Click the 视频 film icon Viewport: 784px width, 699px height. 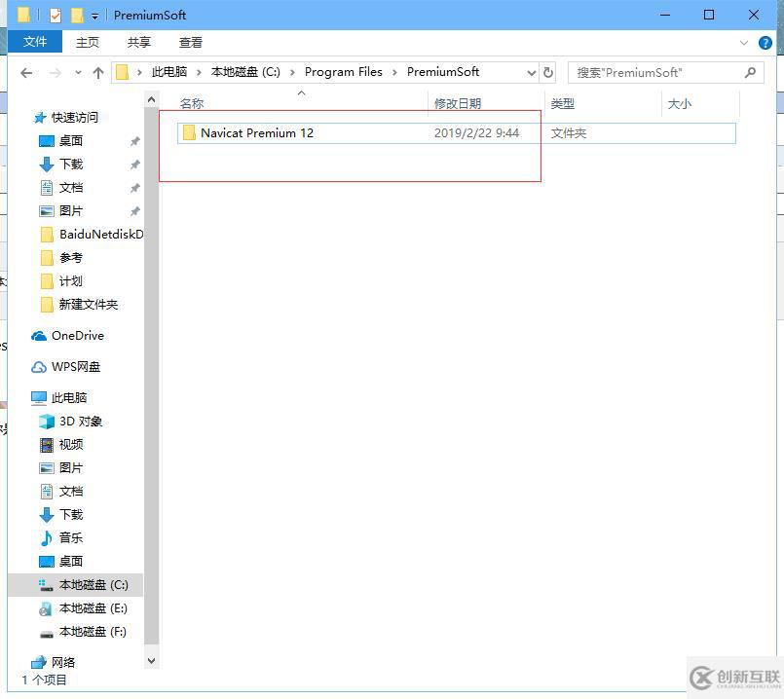click(x=47, y=445)
